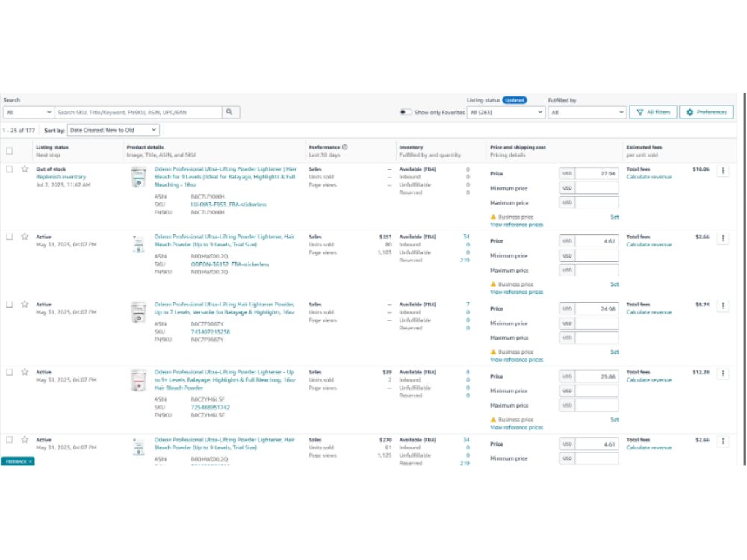
Task: Open the more-actions menu for the $12.28 fees listing
Action: [x=722, y=373]
